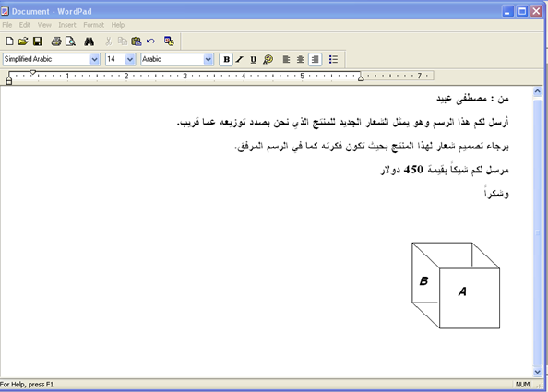The width and height of the screenshot is (548, 392).
Task: Create a new document with New icon
Action: 10,42
